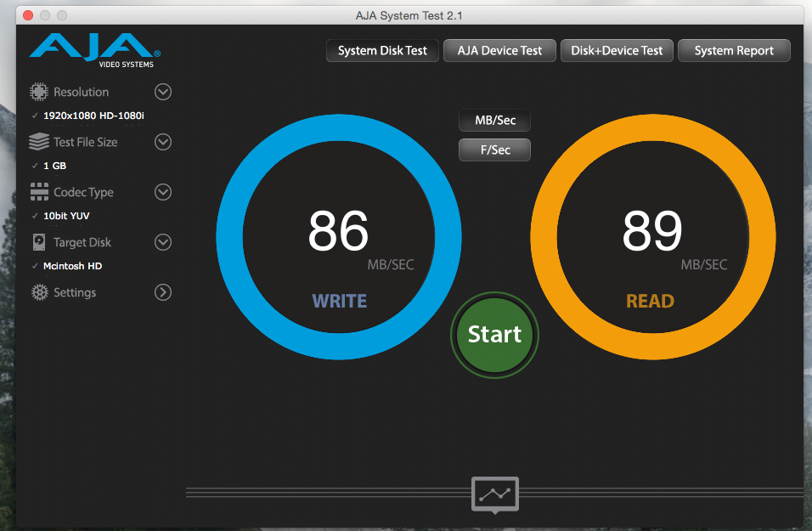Screen dimensions: 812x531
Task: Click the 89 read speed value
Action: point(652,230)
